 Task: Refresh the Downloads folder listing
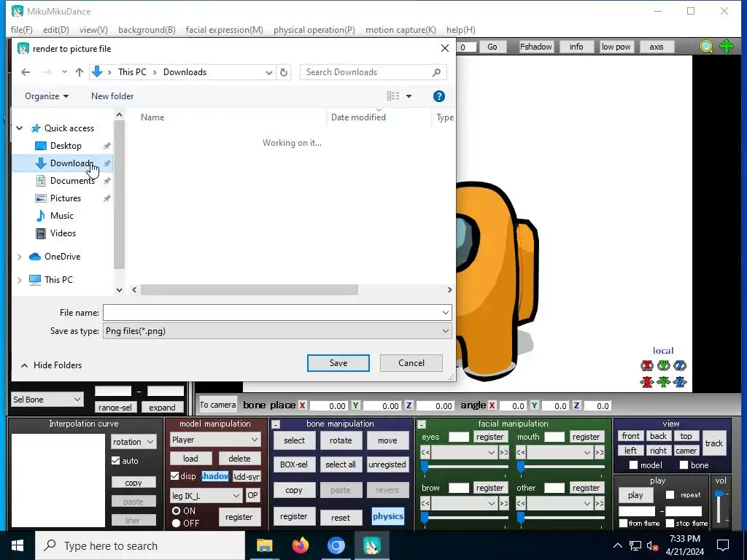tap(284, 72)
